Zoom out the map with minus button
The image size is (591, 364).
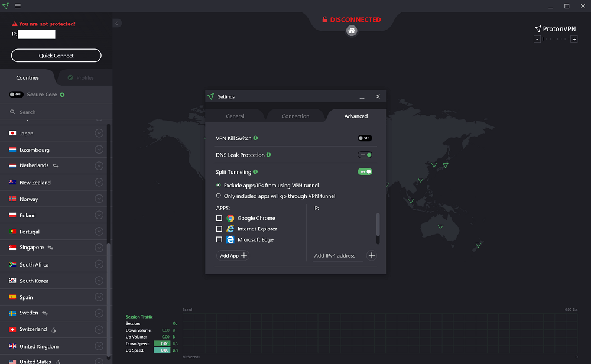pyautogui.click(x=537, y=39)
